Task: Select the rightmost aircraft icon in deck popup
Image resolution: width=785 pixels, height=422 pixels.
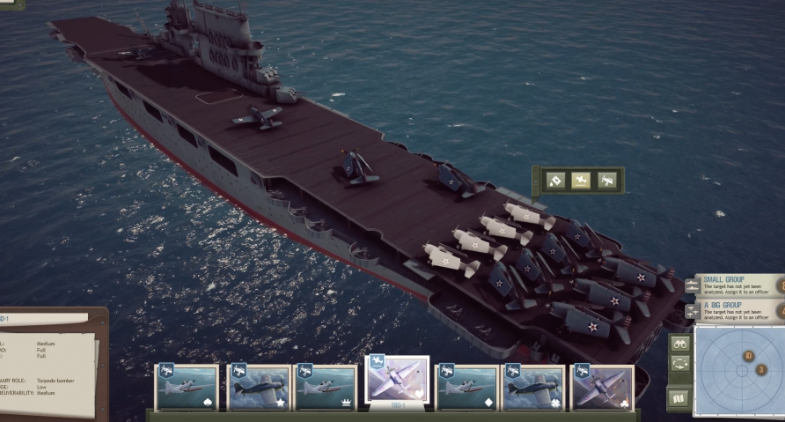Action: pyautogui.click(x=607, y=180)
